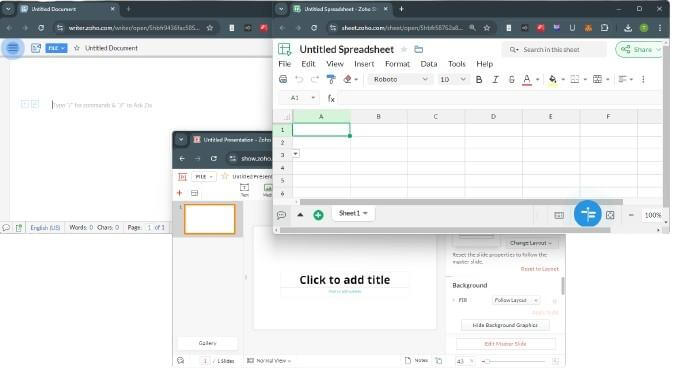Screen dimensions: 675x369
Task: Click the cell borders icon in Sheet
Action: click(575, 79)
